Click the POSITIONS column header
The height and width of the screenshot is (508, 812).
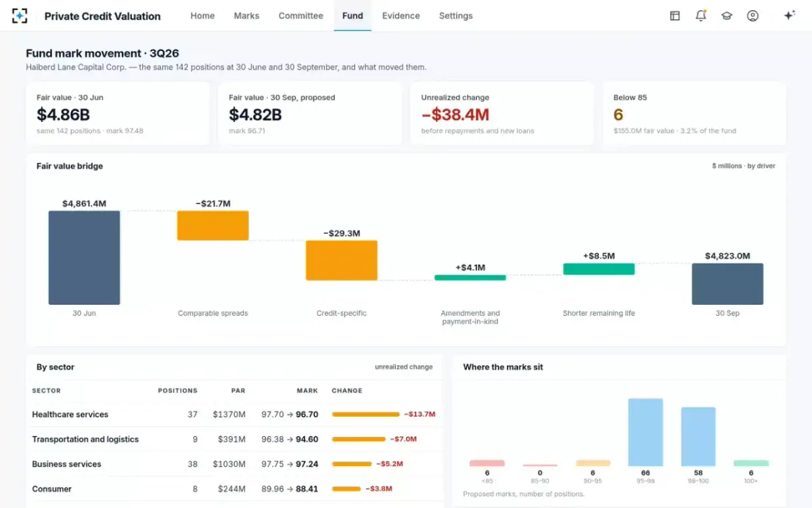(x=178, y=391)
